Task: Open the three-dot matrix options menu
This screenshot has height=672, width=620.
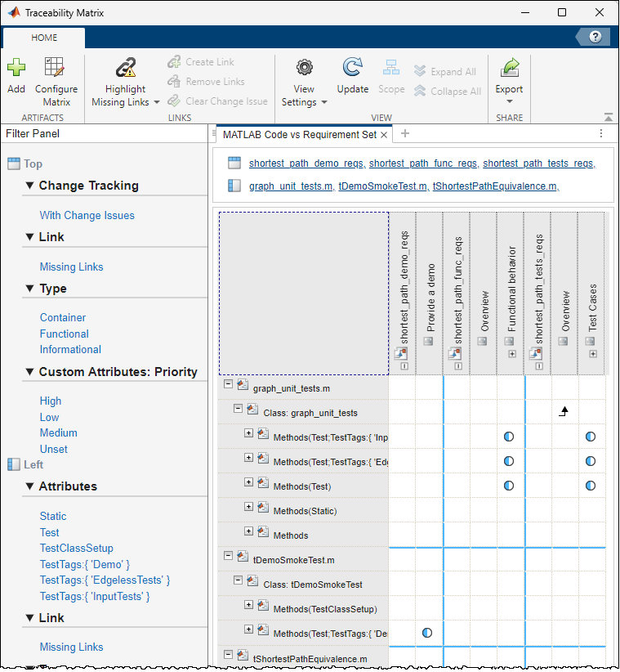Action: [x=601, y=134]
